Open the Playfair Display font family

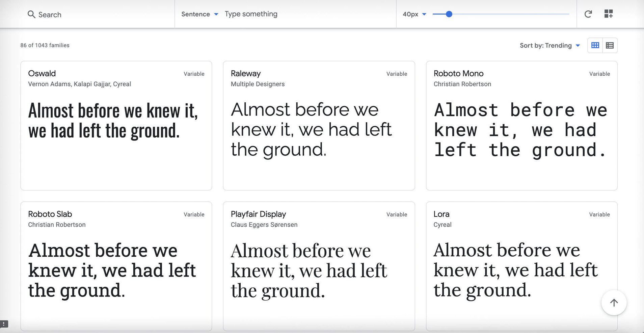click(258, 214)
